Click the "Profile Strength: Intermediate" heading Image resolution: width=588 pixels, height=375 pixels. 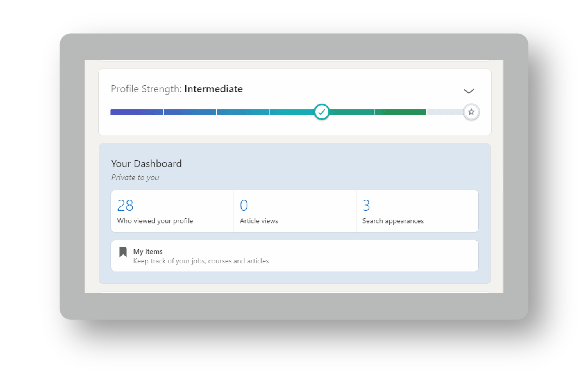pos(177,89)
